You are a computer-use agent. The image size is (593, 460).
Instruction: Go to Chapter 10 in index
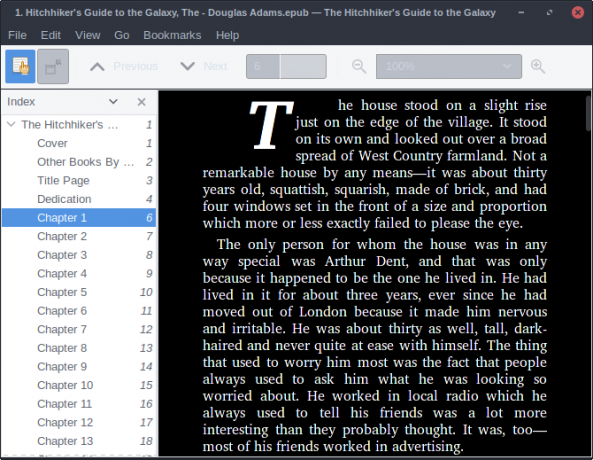[x=79, y=385]
